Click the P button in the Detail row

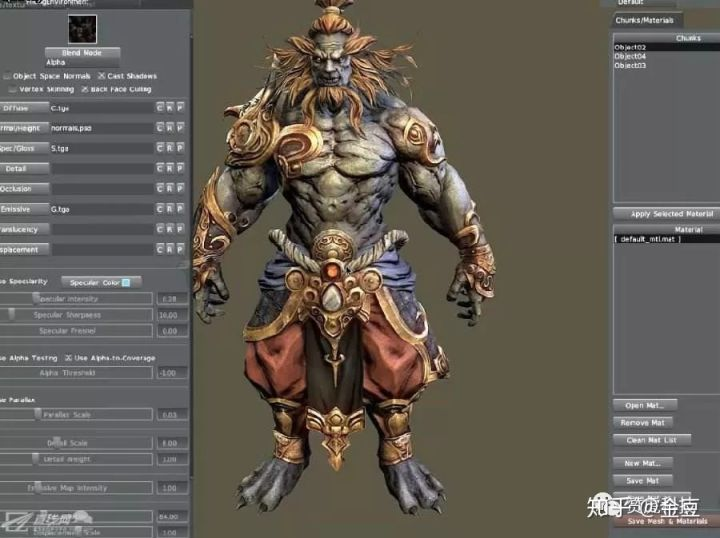point(180,168)
